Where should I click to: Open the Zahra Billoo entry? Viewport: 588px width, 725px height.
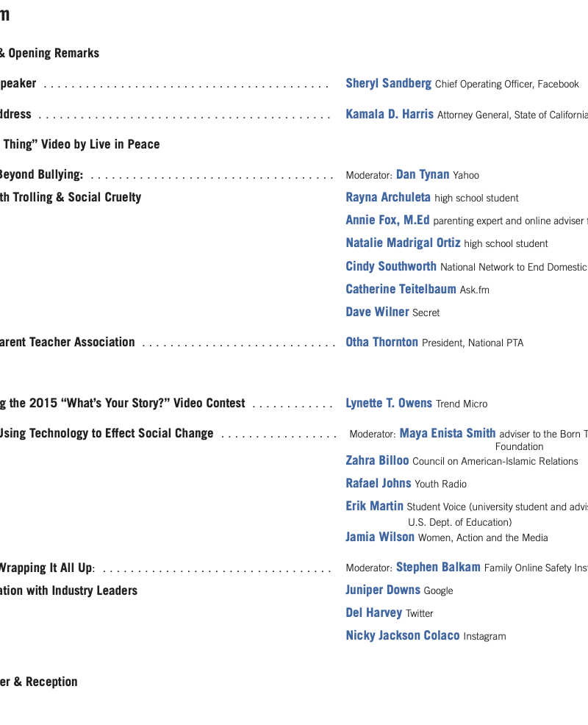tap(377, 461)
